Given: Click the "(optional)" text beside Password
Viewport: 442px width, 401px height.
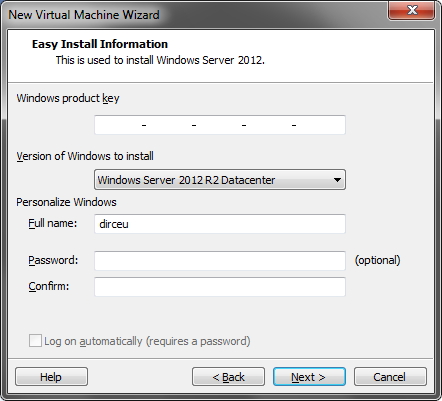Looking at the screenshot, I should (378, 260).
